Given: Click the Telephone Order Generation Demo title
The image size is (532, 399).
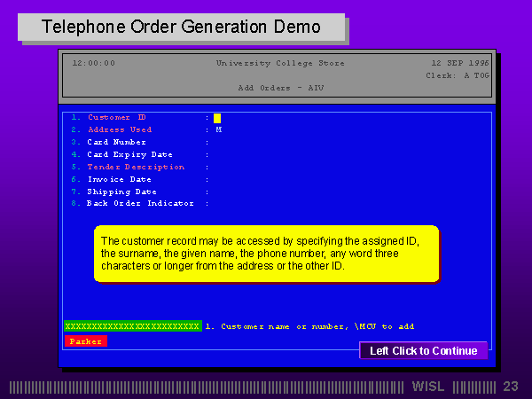Looking at the screenshot, I should tap(182, 27).
